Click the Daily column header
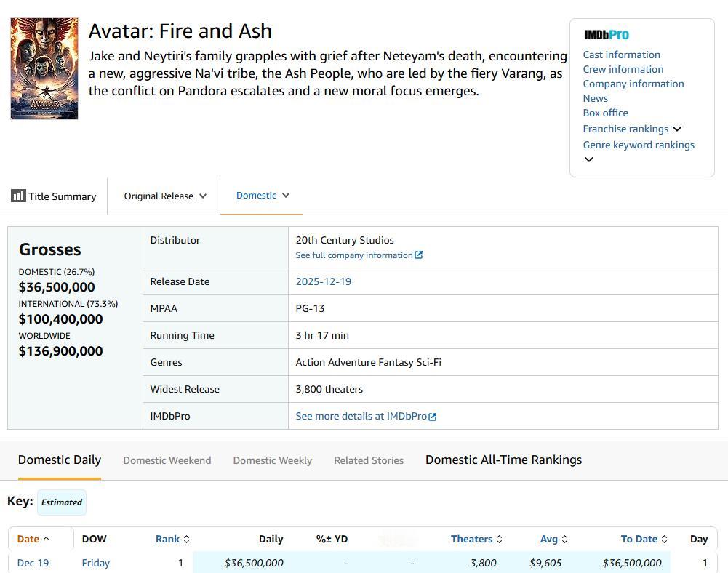The height and width of the screenshot is (573, 728). click(x=271, y=539)
